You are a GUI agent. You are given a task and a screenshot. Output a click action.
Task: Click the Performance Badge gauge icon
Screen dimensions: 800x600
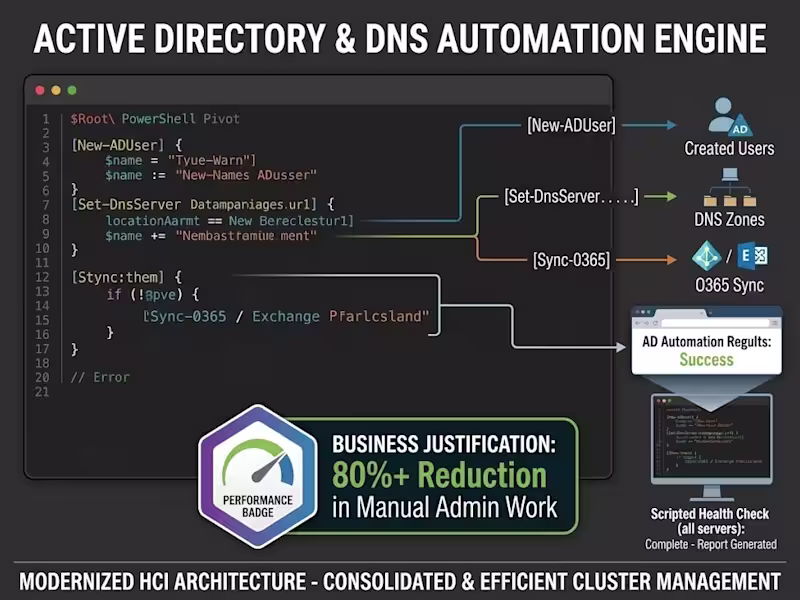coord(258,463)
